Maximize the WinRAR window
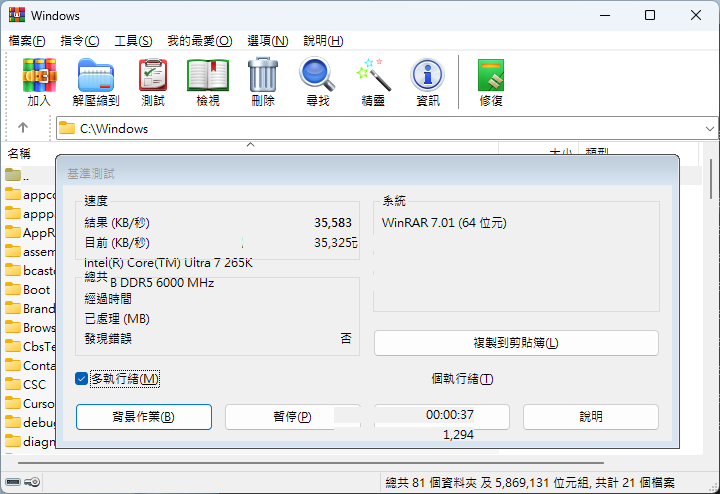The width and height of the screenshot is (720, 494). coord(650,15)
